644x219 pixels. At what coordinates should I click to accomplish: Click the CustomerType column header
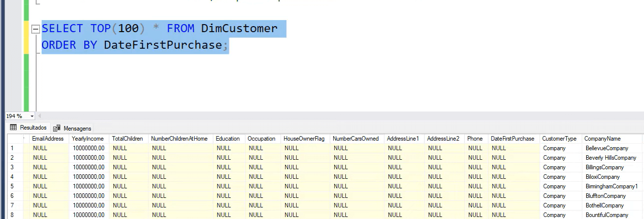(x=559, y=139)
